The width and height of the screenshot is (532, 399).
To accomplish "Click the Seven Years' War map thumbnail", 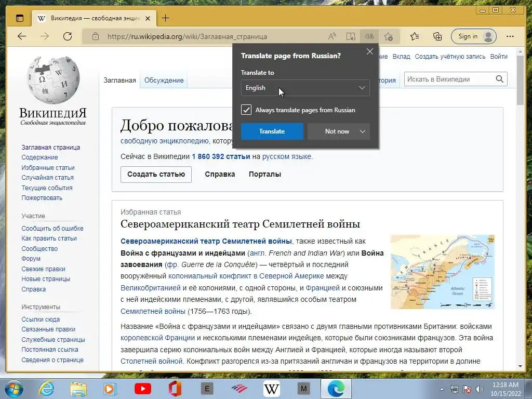I will pyautogui.click(x=443, y=272).
